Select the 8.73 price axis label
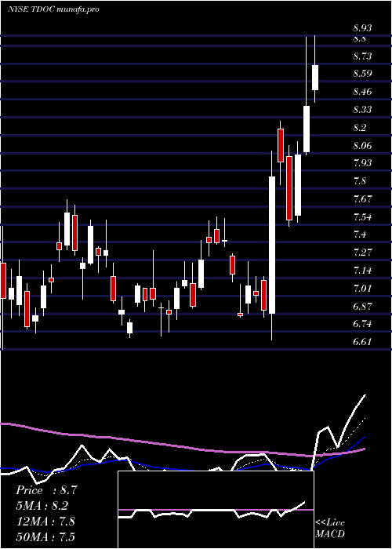Screen dimensions: 392x549 point(362,56)
